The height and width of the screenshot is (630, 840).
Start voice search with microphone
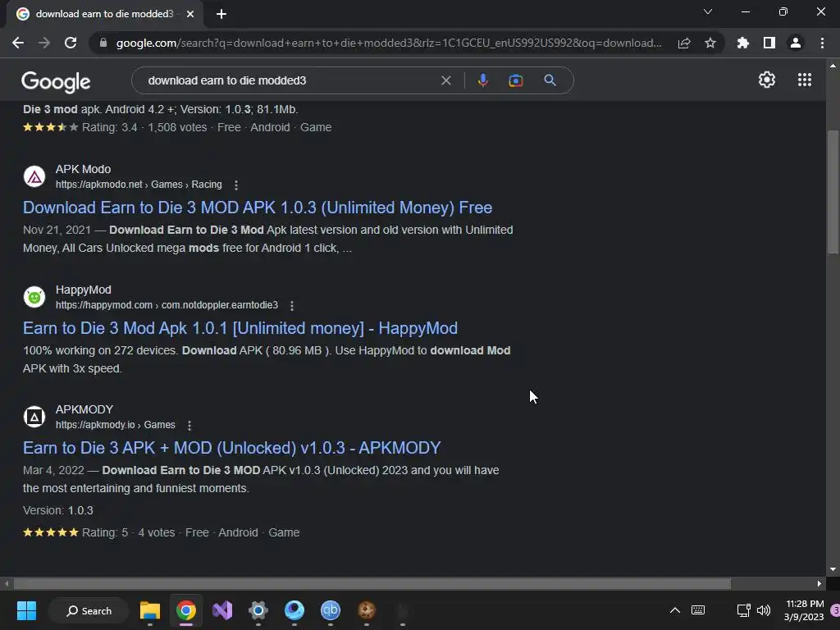click(482, 80)
